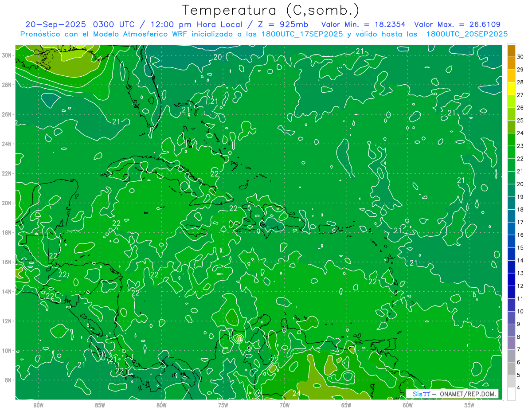Image resolution: width=532 pixels, height=411 pixels.
Task: Click legend value 16 on color bar
Action: click(x=520, y=235)
